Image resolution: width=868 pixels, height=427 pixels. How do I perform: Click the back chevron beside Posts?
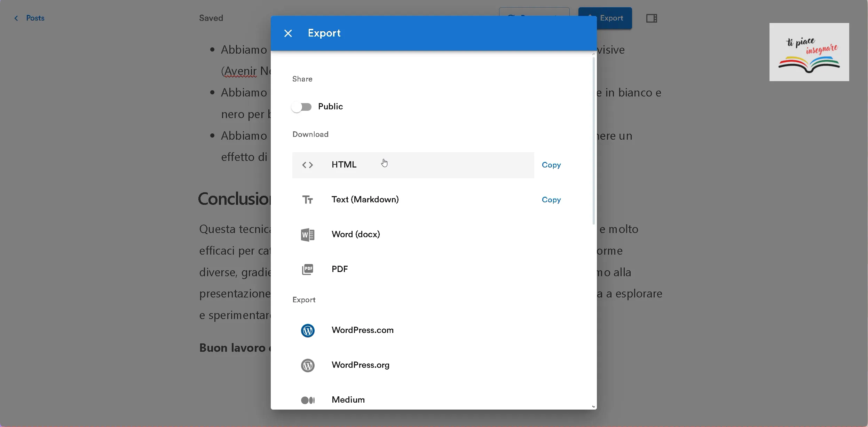point(16,18)
